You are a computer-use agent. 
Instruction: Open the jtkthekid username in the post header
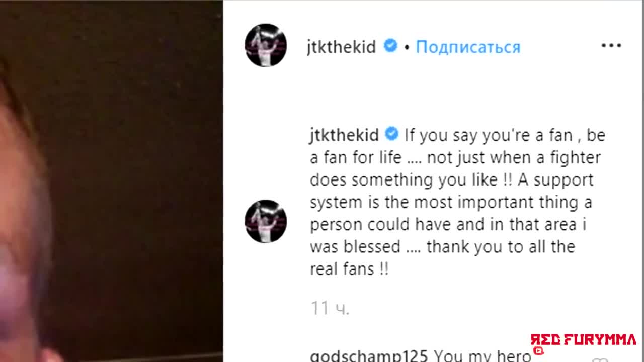pos(342,47)
